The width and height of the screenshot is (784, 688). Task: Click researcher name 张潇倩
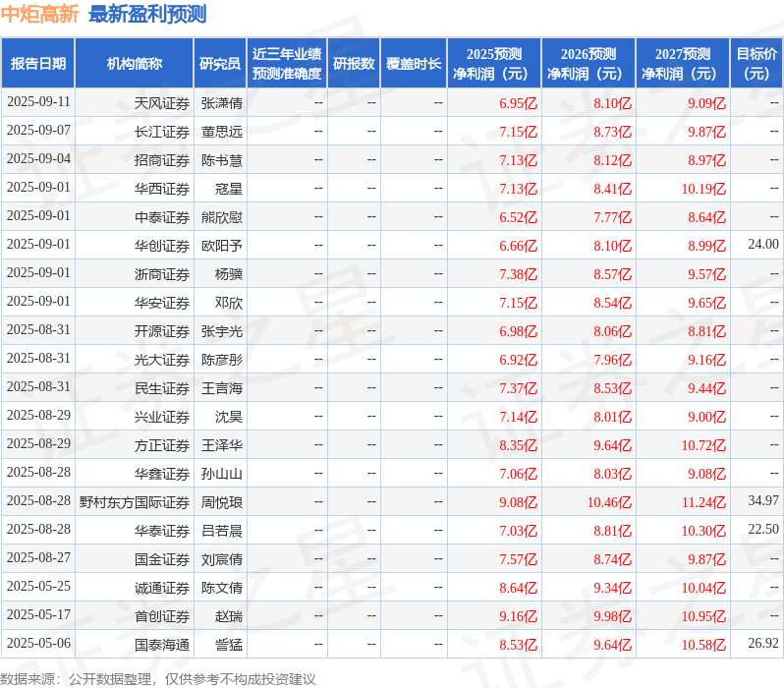click(221, 103)
